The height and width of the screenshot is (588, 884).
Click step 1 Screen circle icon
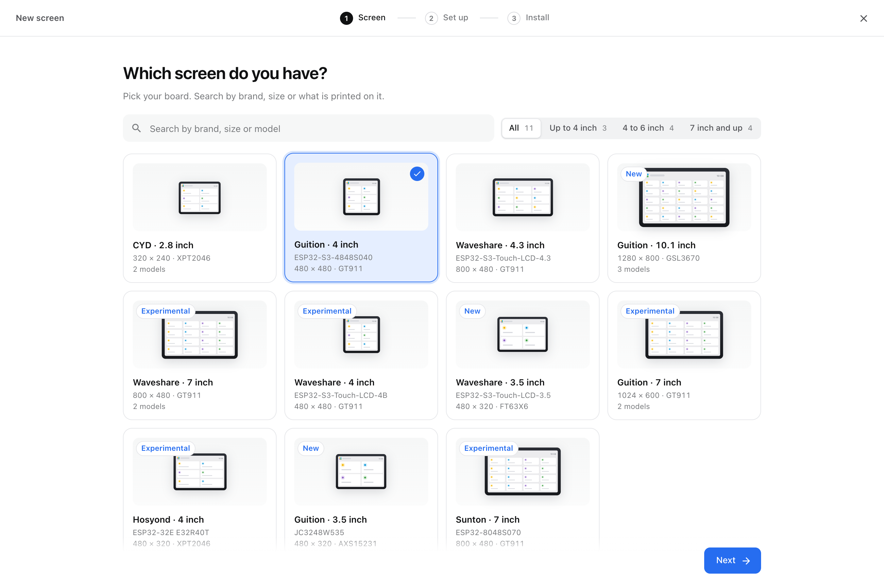346,18
